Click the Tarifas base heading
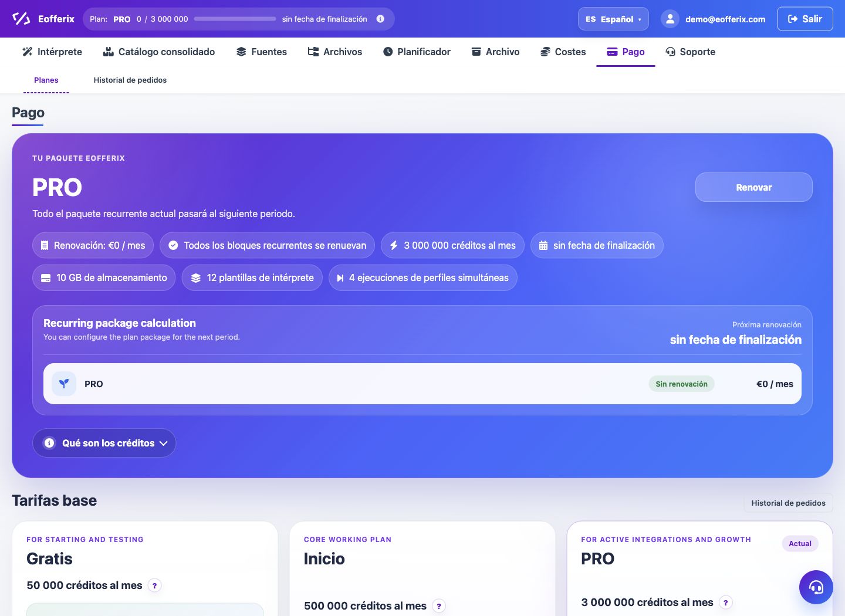 55,500
